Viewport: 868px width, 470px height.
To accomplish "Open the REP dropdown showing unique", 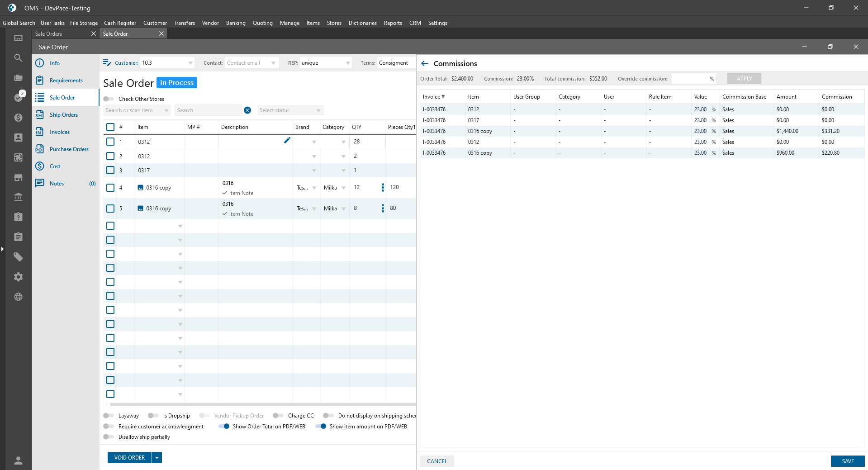I will pos(347,63).
